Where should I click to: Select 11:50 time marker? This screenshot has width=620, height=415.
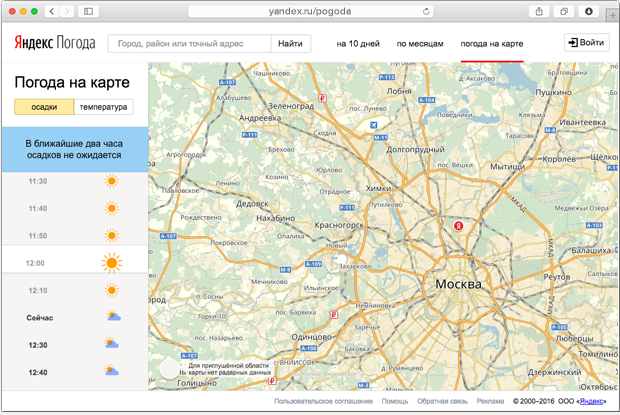[38, 236]
